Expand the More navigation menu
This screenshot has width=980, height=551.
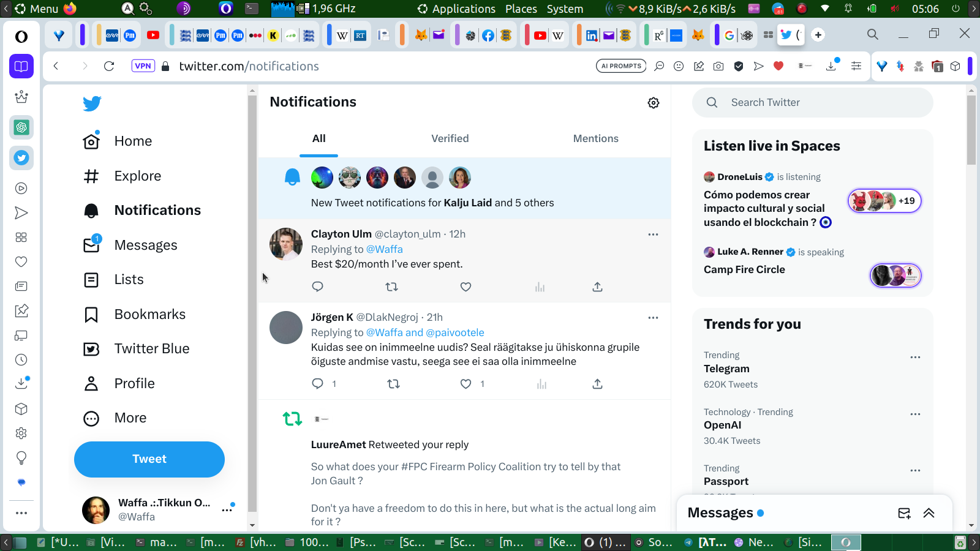click(x=115, y=418)
